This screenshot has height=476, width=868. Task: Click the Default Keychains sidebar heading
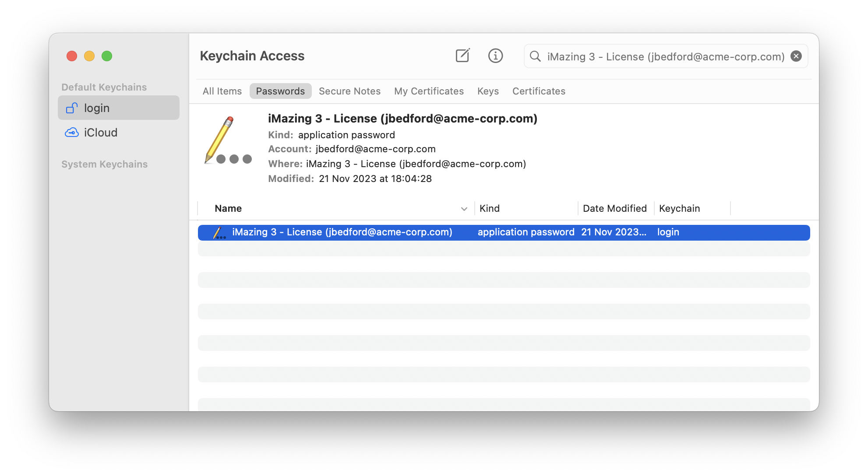[104, 87]
